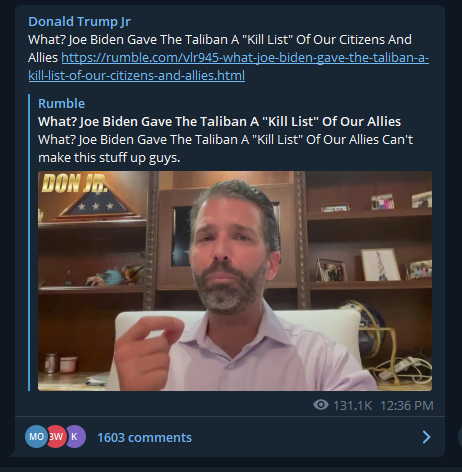Viewport: 462px width, 472px height.
Task: Click the message headline text
Action: tap(220, 40)
